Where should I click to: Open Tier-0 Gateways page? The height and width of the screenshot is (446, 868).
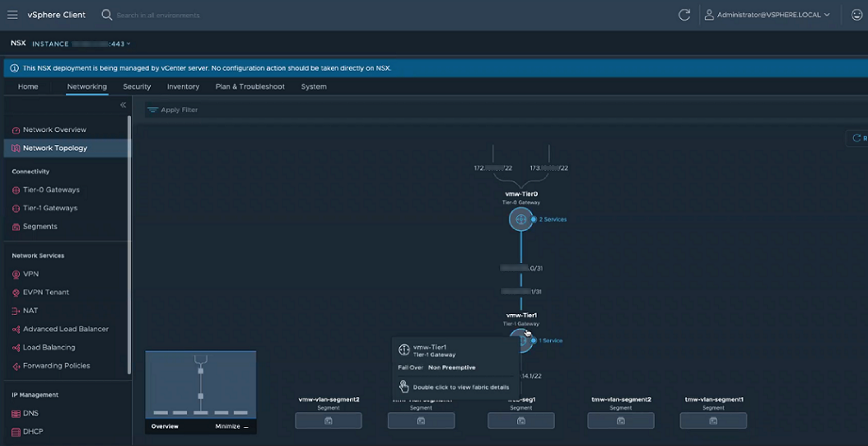pos(51,190)
